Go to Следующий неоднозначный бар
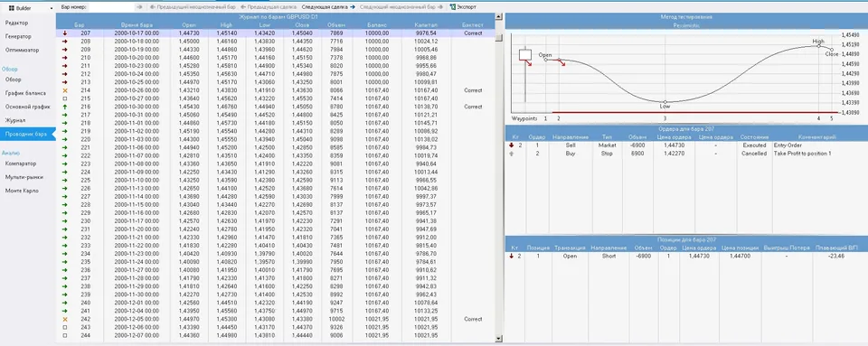Viewport: 868px width, 346px height. pyautogui.click(x=401, y=7)
